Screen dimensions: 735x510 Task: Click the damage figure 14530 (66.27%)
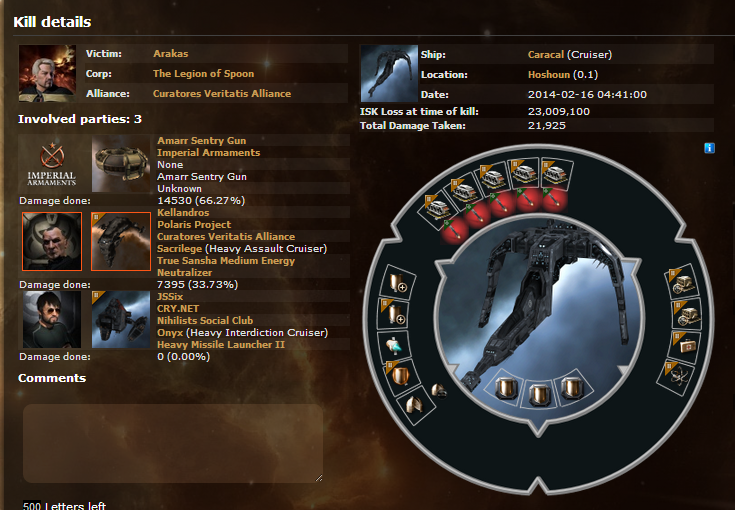pos(201,201)
